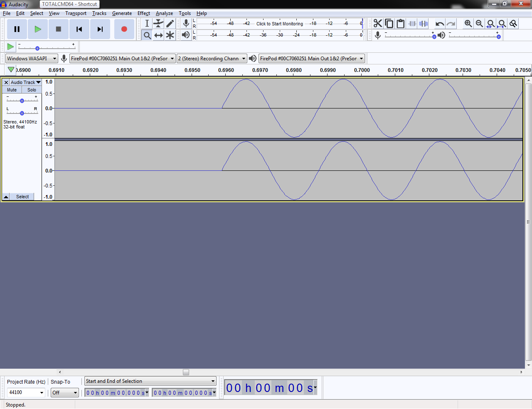The image size is (532, 409).
Task: Open the Tools menu
Action: pos(185,13)
